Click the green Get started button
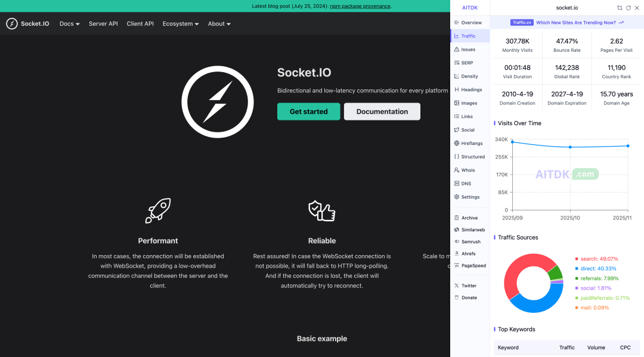Image resolution: width=644 pixels, height=357 pixels. pyautogui.click(x=308, y=111)
